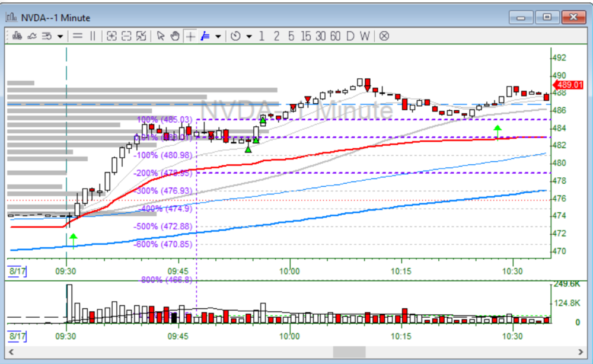Click the zoom in tool
The width and height of the screenshot is (593, 364).
(111, 36)
